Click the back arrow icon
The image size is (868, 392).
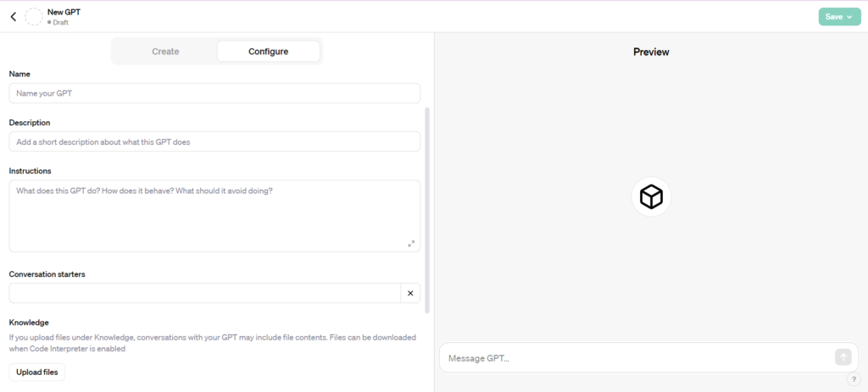[14, 17]
